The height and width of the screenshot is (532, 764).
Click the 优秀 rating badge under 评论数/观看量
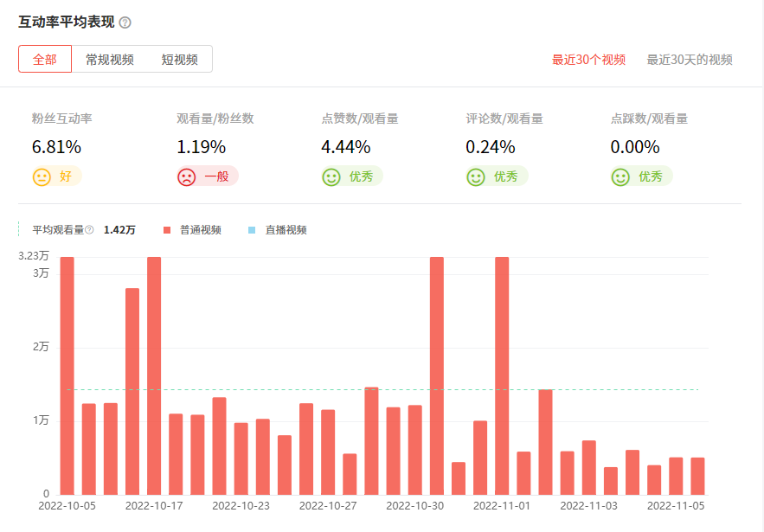[x=505, y=176]
